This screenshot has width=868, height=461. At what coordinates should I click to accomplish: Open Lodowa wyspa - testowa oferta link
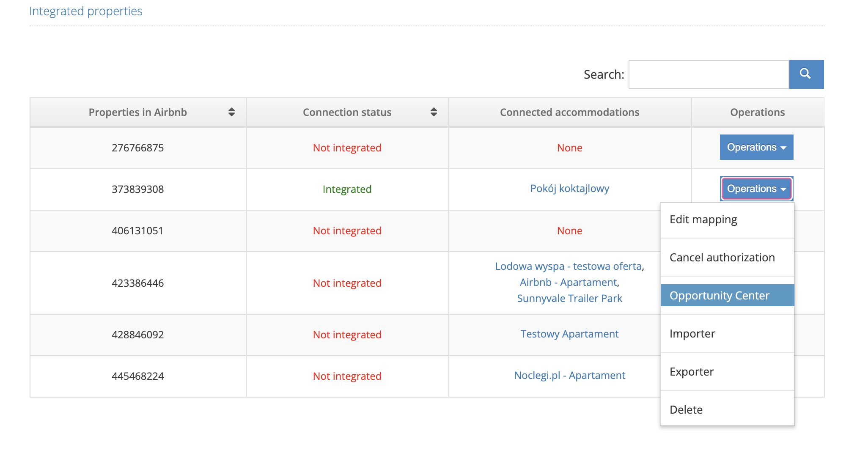click(568, 266)
